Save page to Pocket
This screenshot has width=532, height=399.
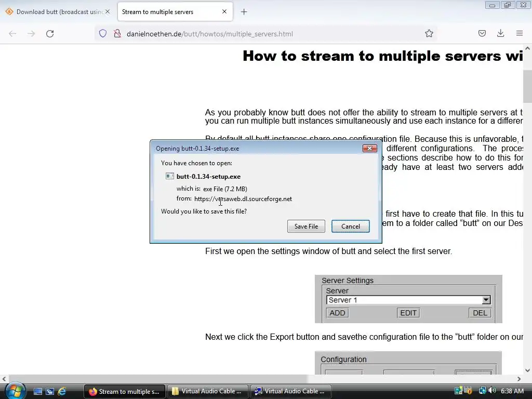click(482, 33)
